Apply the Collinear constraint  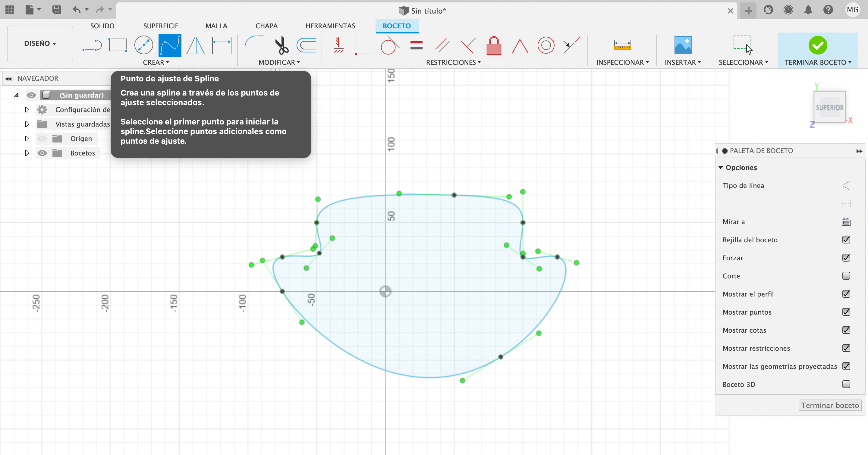click(571, 45)
